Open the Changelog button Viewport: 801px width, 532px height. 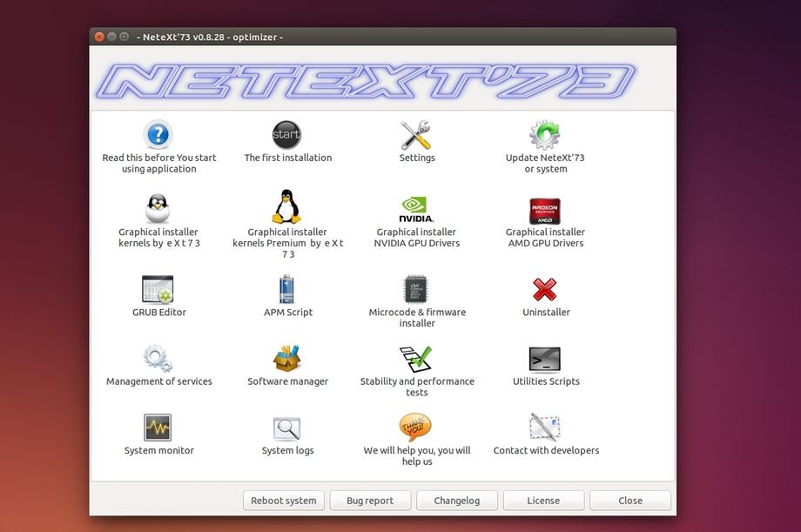click(457, 501)
